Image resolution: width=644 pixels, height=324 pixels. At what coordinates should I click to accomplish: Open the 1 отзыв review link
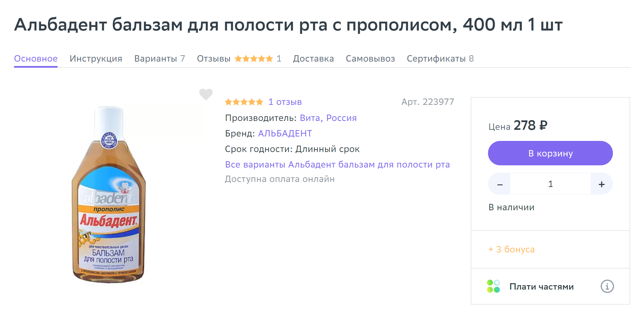[285, 102]
